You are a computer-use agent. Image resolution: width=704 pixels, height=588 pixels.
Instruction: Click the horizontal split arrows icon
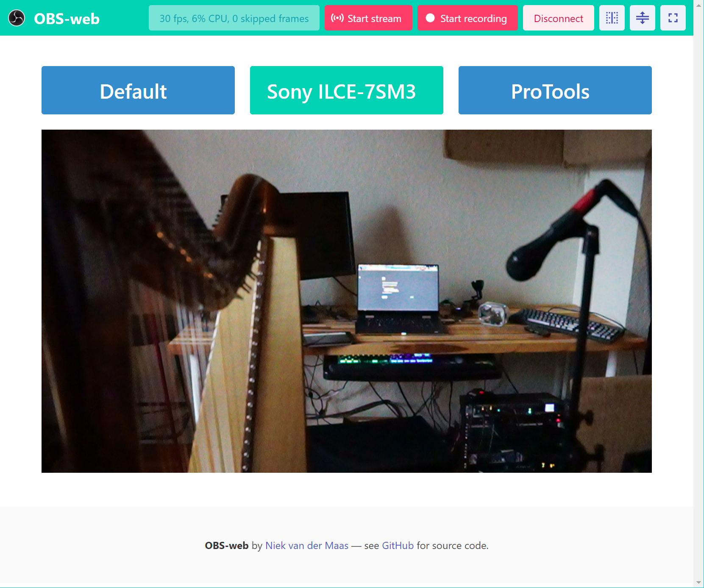click(642, 18)
